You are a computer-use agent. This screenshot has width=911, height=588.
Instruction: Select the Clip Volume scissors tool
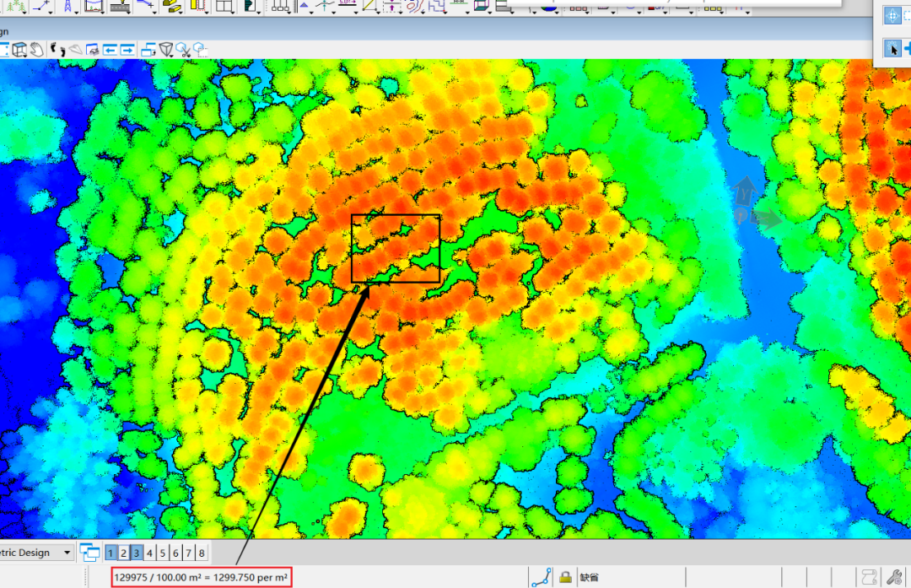pos(184,50)
